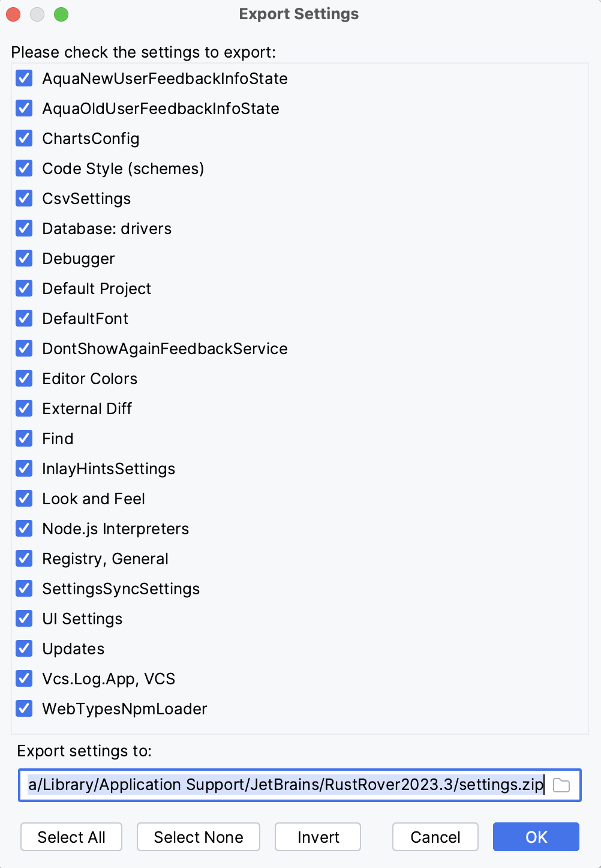Uncheck Database: drivers
This screenshot has width=601, height=868.
point(24,228)
